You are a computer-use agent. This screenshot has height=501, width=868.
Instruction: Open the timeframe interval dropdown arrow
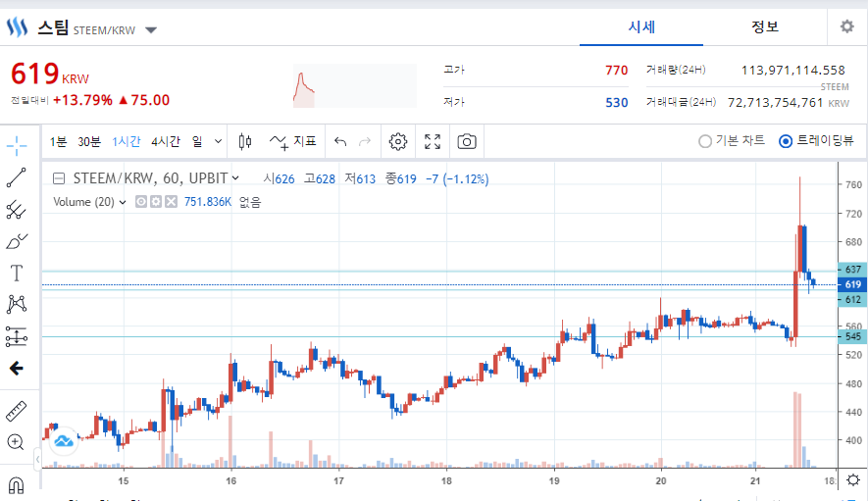pos(218,142)
